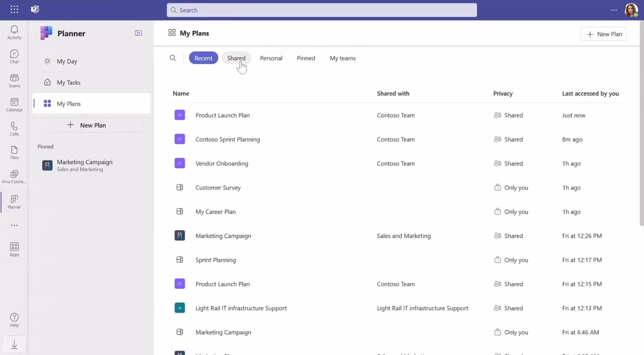Open Teams in the left rail
The image size is (644, 355).
pos(14,81)
